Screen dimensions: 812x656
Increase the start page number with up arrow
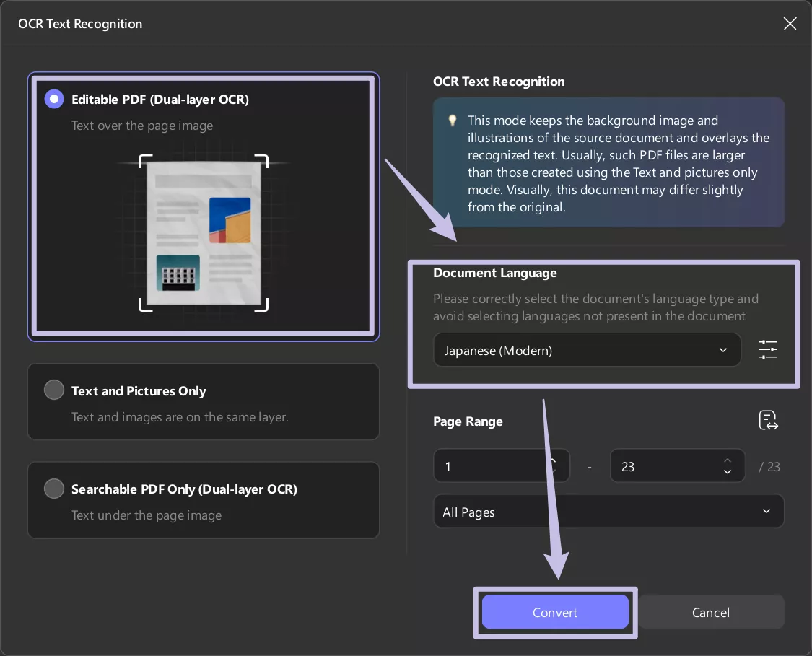tap(554, 461)
